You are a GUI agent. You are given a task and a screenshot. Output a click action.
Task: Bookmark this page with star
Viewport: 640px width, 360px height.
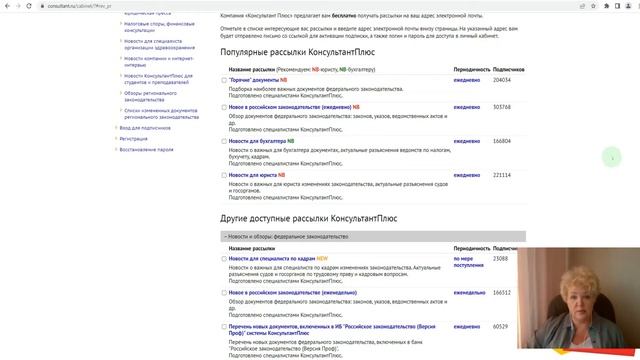pyautogui.click(x=593, y=6)
